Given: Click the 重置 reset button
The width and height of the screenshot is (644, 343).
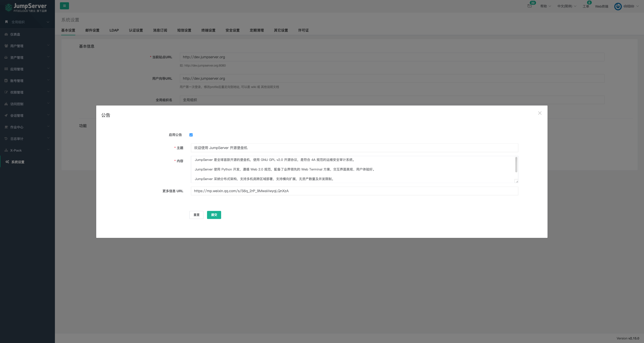Looking at the screenshot, I should (196, 215).
